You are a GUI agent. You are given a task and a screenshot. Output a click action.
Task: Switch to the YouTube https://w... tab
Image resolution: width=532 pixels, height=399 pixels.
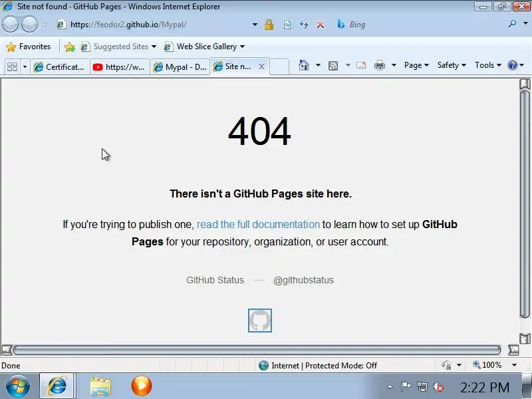pyautogui.click(x=120, y=67)
